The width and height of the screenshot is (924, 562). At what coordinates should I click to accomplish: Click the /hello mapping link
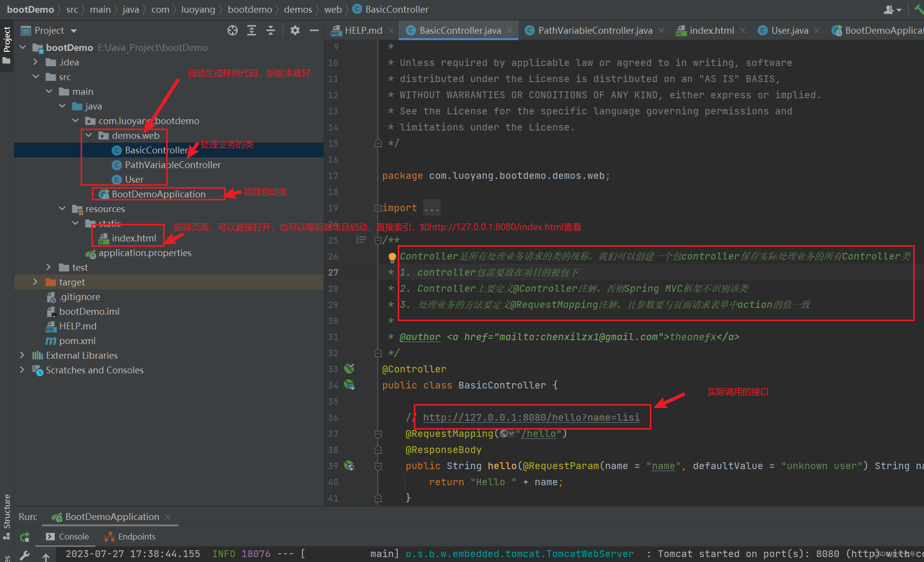538,433
